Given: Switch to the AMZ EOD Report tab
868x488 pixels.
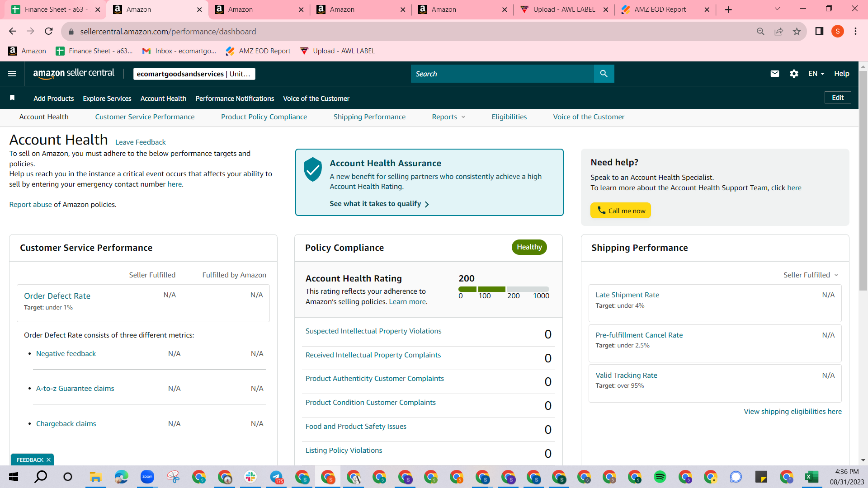Looking at the screenshot, I should click(665, 9).
